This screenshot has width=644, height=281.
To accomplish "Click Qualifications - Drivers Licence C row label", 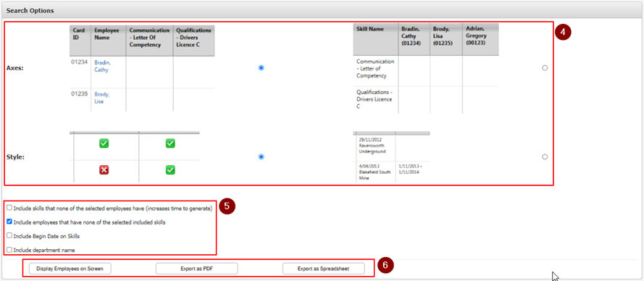I will click(x=375, y=99).
